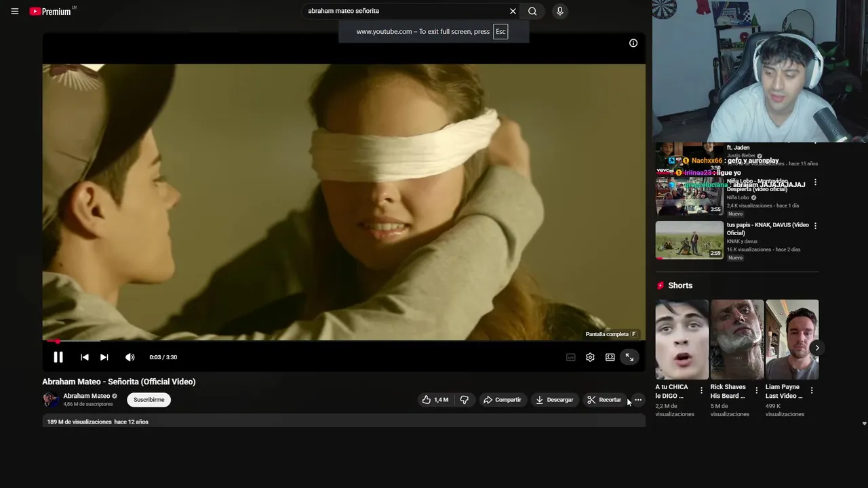
Task: Open Niña Lobo video thumbnail 3:55
Action: coord(690,196)
